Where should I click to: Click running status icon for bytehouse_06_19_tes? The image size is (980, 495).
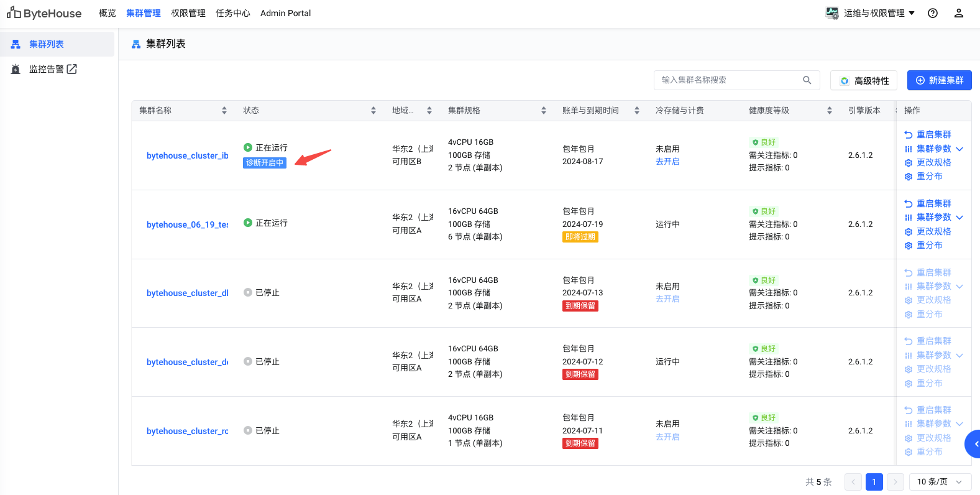pyautogui.click(x=248, y=223)
